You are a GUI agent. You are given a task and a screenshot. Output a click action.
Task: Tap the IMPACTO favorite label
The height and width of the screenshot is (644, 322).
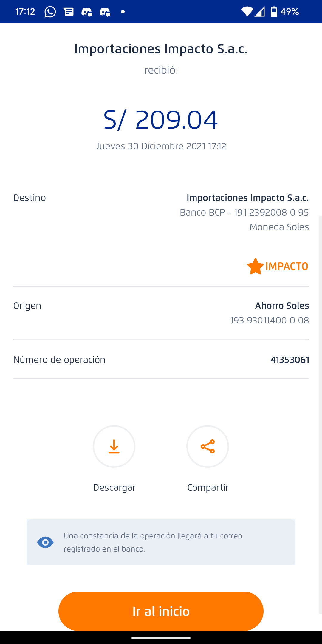pyautogui.click(x=287, y=266)
